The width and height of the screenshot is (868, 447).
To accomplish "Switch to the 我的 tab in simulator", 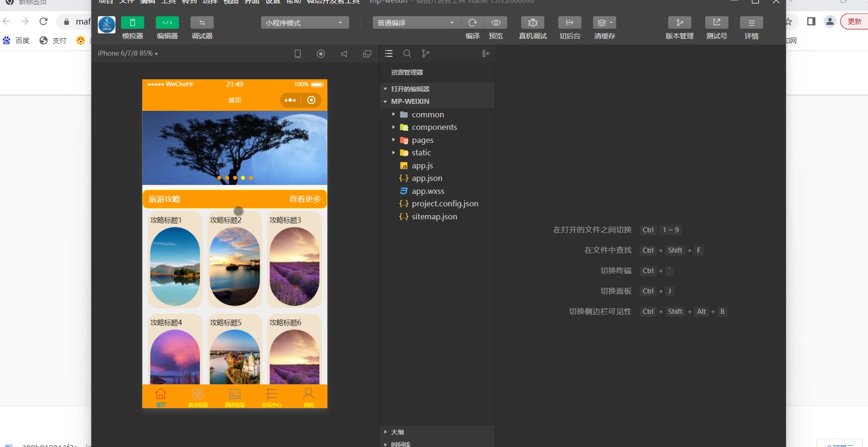I will (x=308, y=396).
